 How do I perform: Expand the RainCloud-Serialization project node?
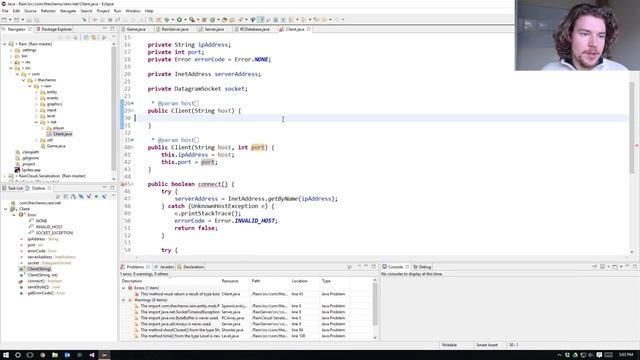point(5,176)
